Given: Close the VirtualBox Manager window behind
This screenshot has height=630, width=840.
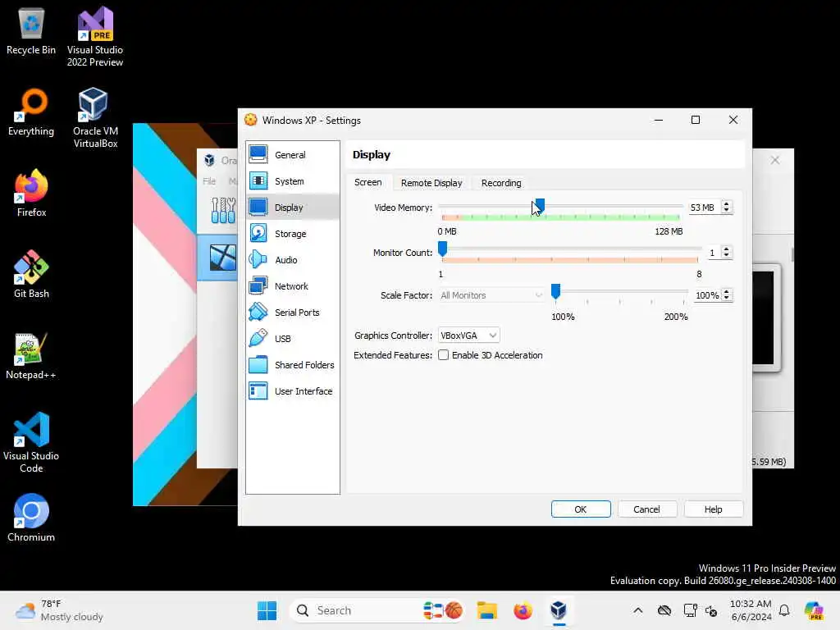Looking at the screenshot, I should click(774, 160).
